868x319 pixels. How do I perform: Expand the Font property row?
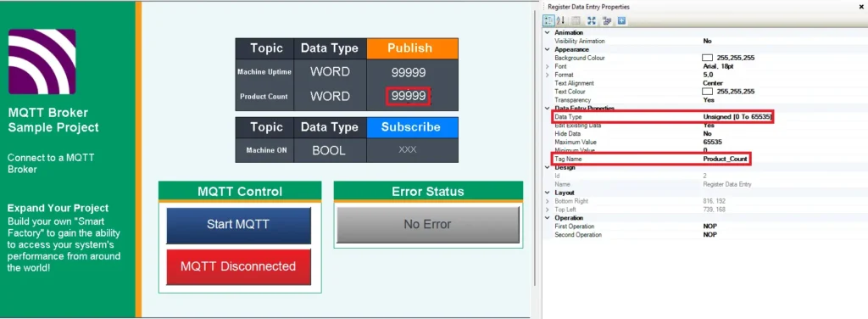pos(548,66)
